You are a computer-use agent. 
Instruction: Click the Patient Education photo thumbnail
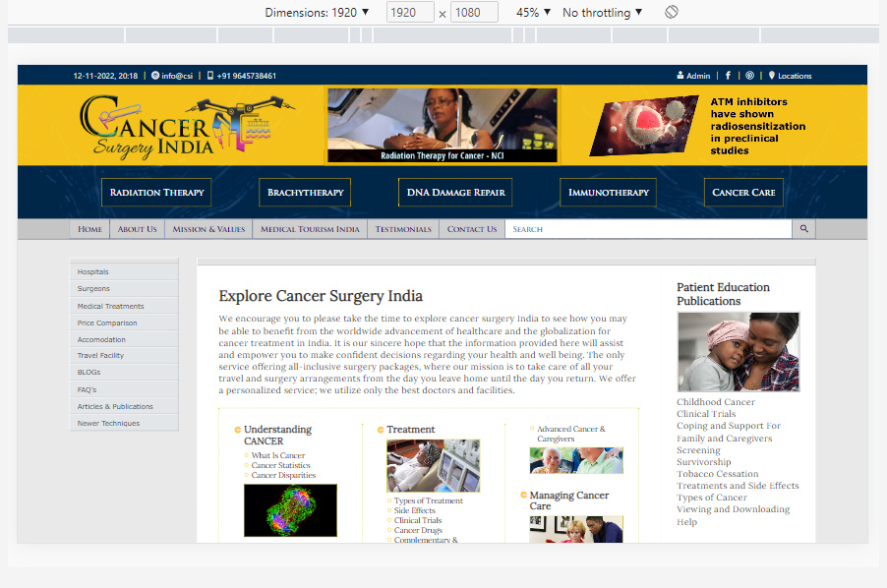tap(738, 352)
